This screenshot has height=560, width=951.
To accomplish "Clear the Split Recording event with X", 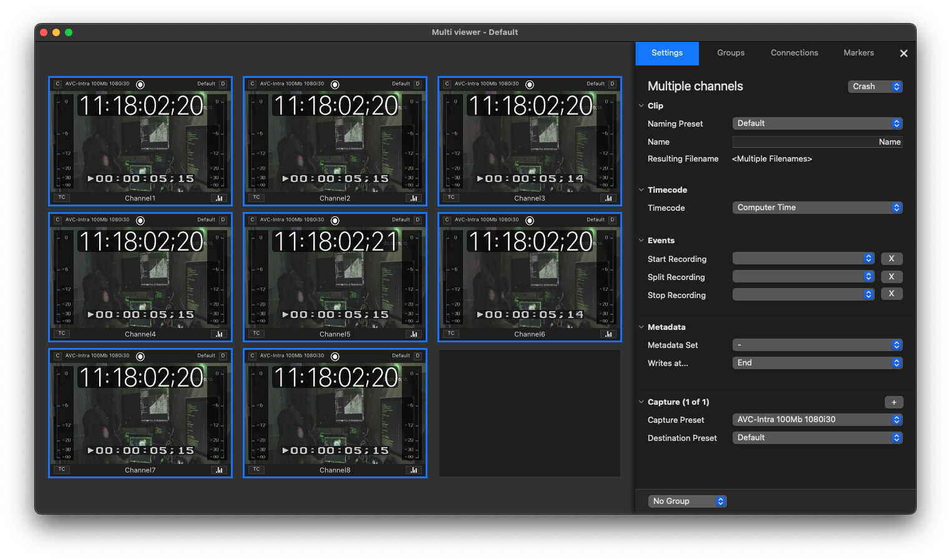I will click(892, 277).
